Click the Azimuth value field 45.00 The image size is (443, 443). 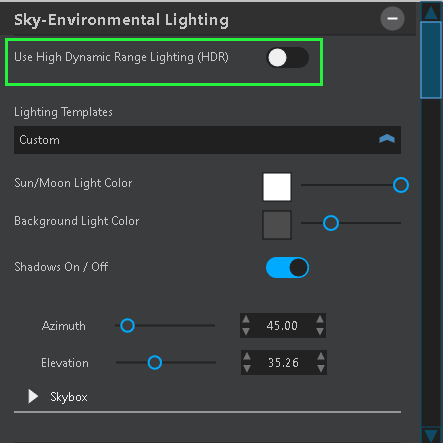[x=282, y=326]
